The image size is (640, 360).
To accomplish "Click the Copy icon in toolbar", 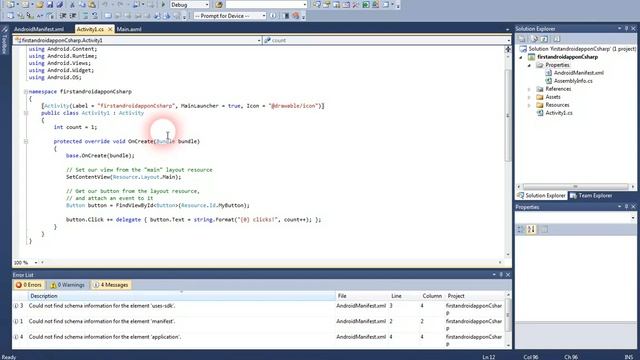I will 82,4.
